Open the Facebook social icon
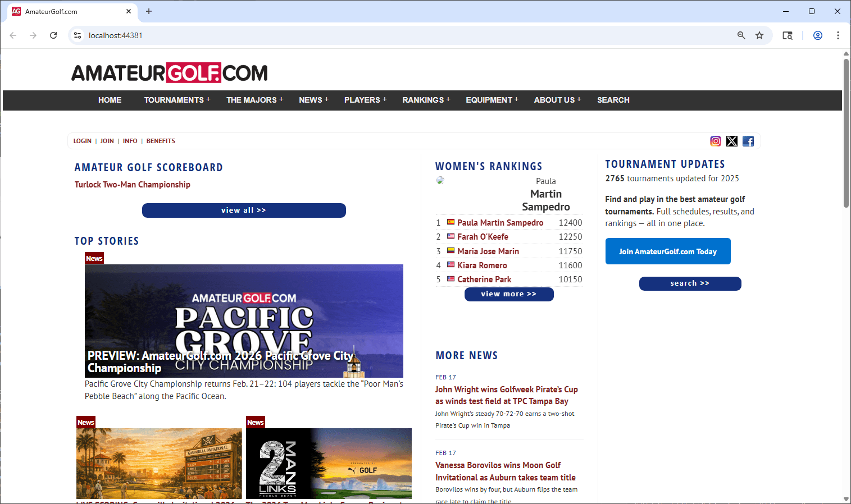This screenshot has width=851, height=504. click(x=748, y=141)
